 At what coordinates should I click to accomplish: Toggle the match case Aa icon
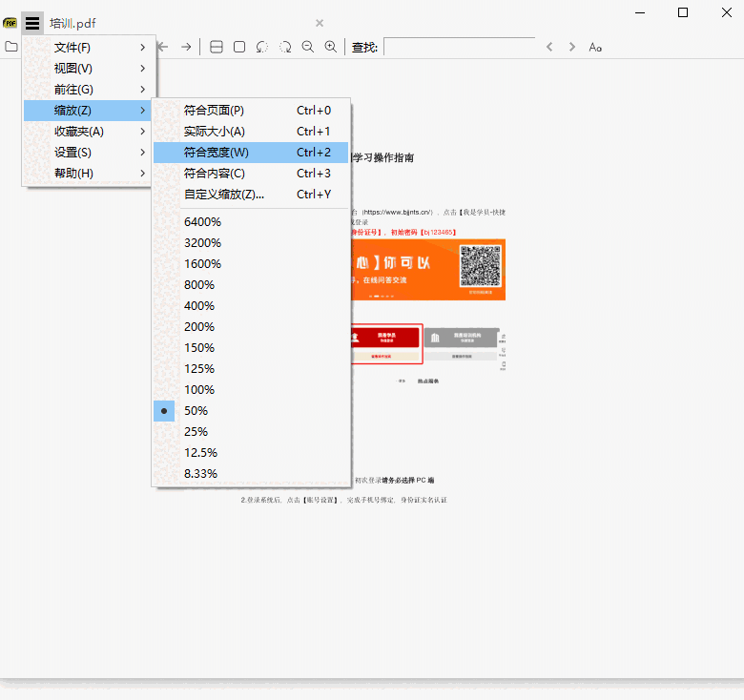click(595, 47)
